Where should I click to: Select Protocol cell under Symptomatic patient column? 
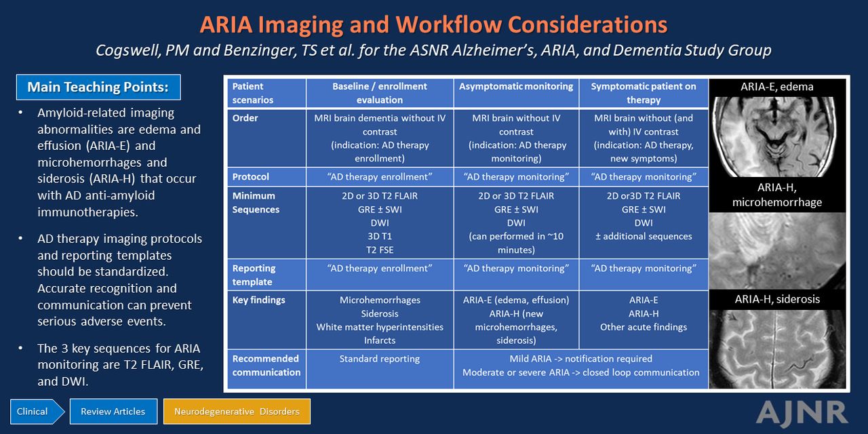(x=644, y=177)
